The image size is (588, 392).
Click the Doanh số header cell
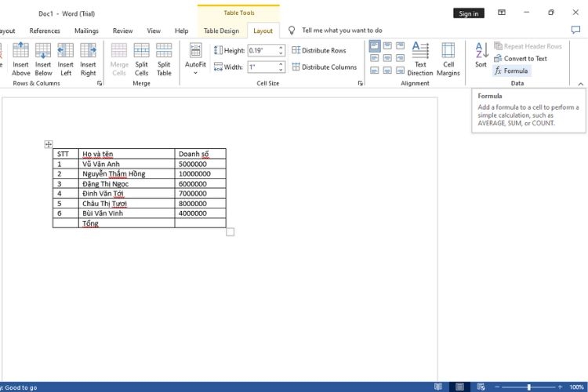(200, 154)
